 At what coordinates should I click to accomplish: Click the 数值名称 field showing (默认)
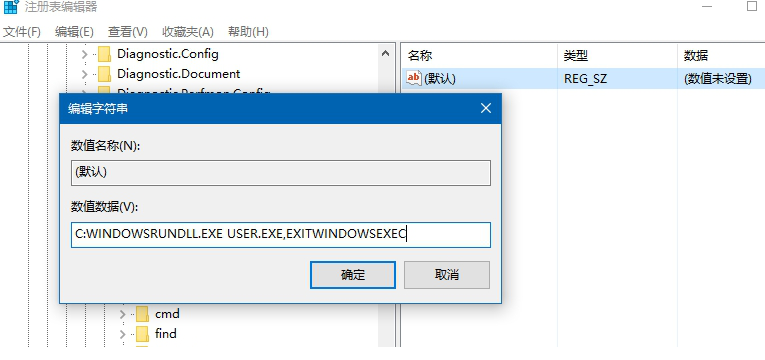[x=281, y=173]
